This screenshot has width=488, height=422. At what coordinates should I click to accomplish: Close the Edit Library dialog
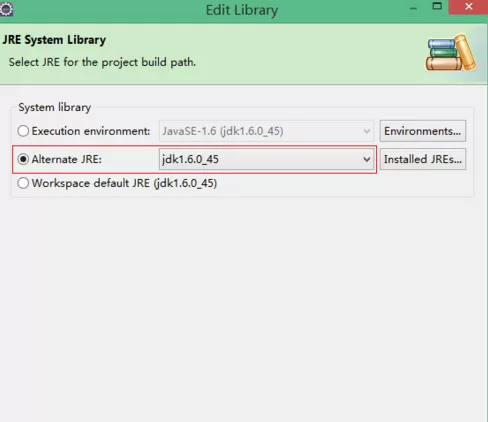click(469, 7)
